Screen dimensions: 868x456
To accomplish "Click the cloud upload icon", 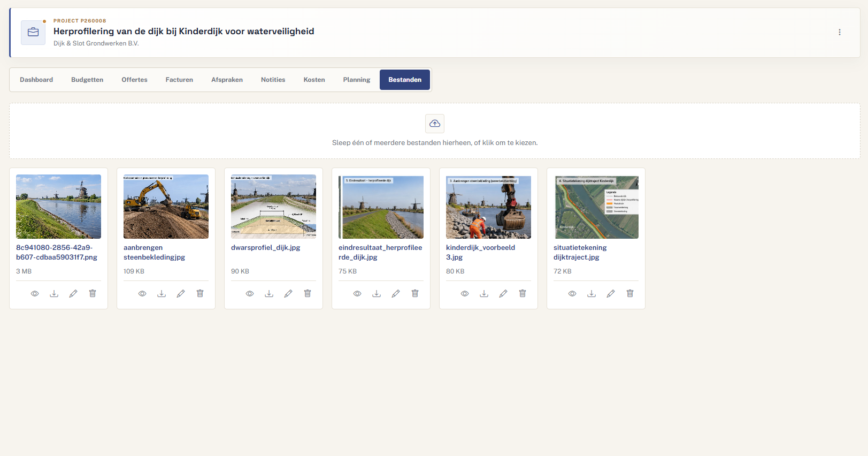I will (x=435, y=124).
